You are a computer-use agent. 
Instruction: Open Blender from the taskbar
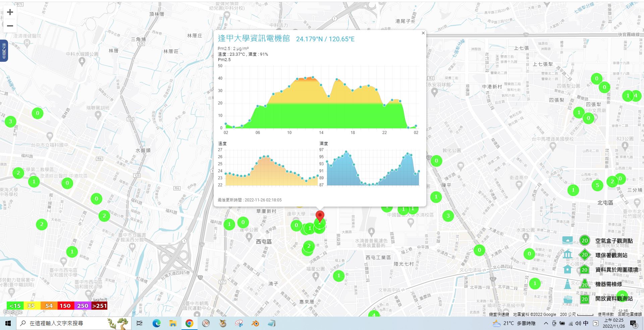(x=255, y=323)
